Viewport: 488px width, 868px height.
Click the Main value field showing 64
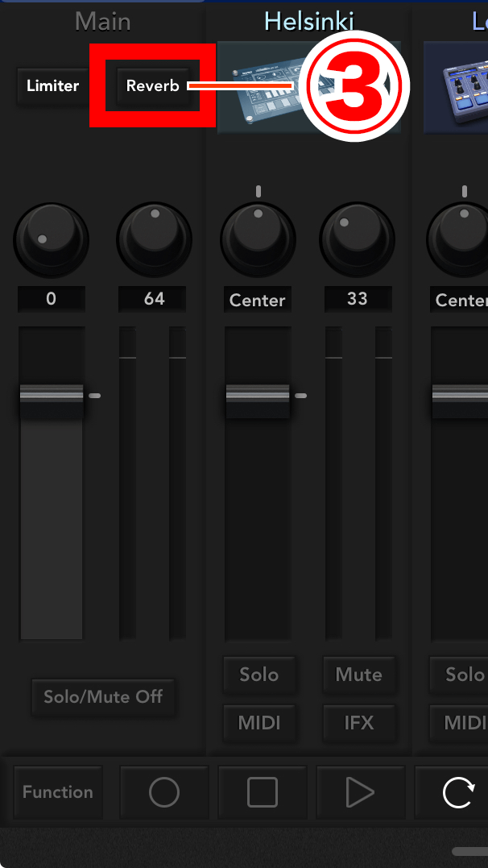pyautogui.click(x=152, y=300)
